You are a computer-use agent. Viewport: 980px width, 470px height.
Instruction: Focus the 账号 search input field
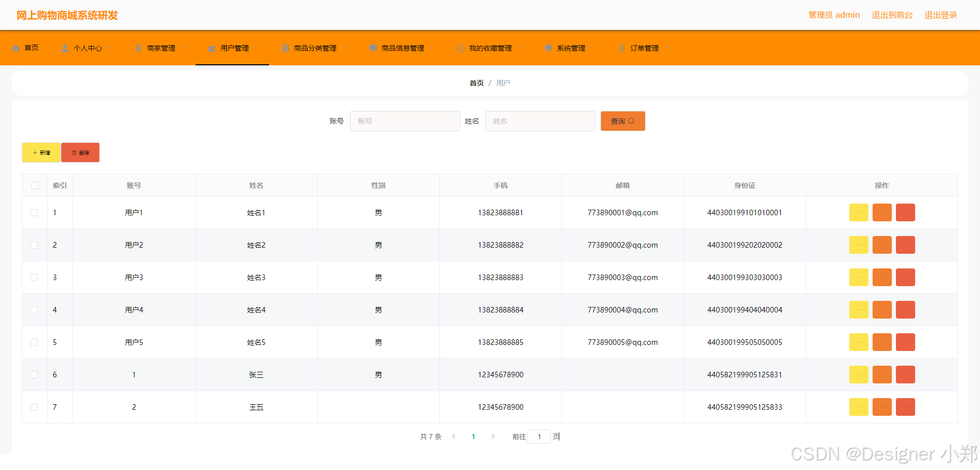point(405,121)
